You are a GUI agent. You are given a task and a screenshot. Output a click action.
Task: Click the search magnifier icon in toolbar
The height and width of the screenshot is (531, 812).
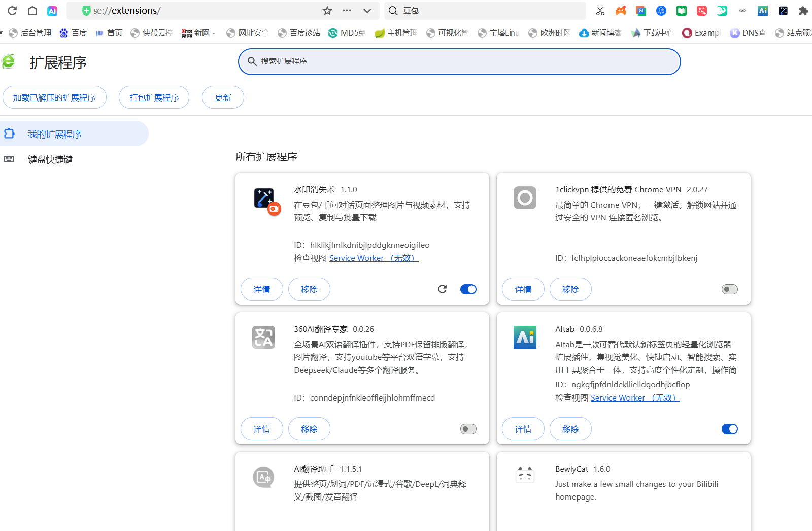pyautogui.click(x=393, y=11)
